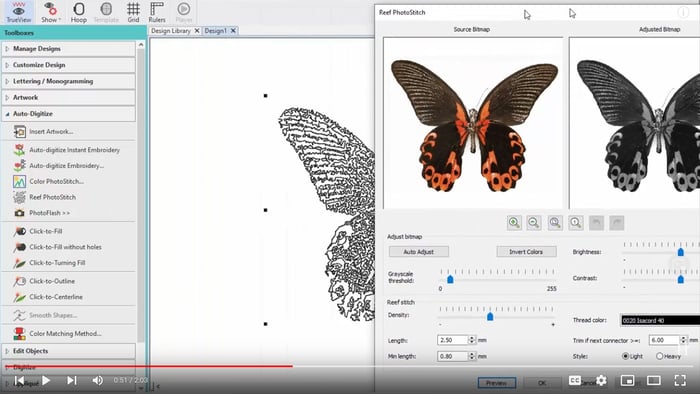700x394 pixels.
Task: Play the video
Action: click(46, 380)
